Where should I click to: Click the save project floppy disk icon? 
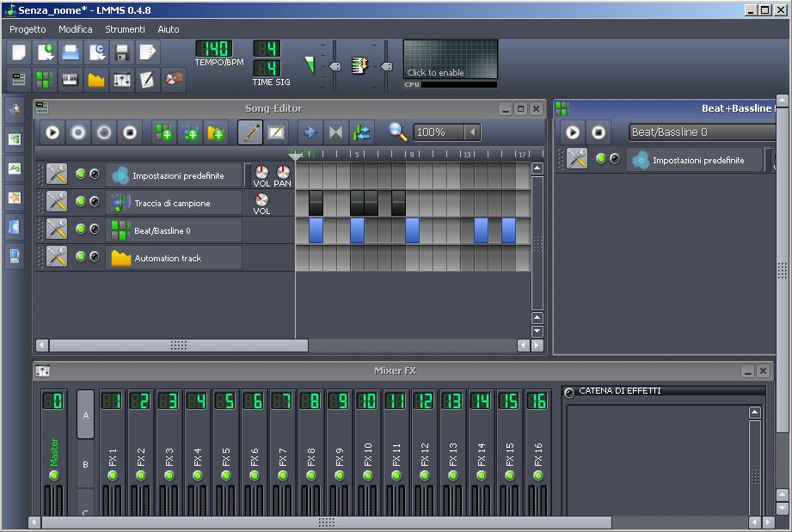[121, 52]
